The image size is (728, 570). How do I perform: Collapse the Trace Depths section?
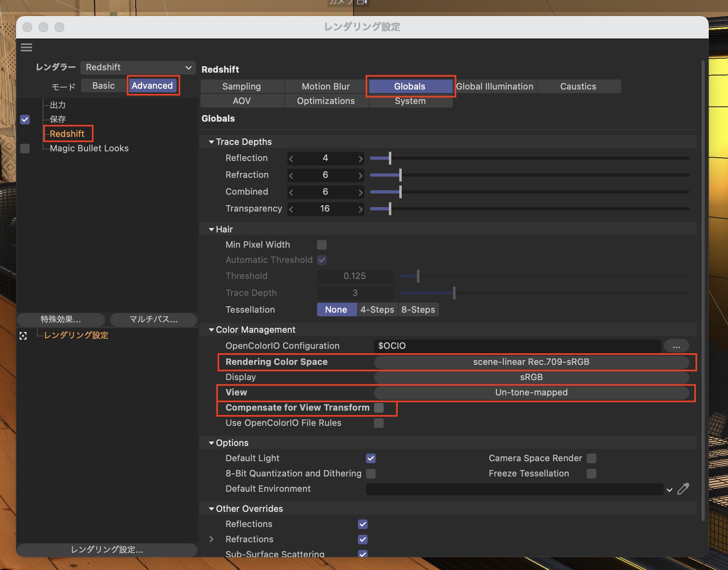[211, 142]
